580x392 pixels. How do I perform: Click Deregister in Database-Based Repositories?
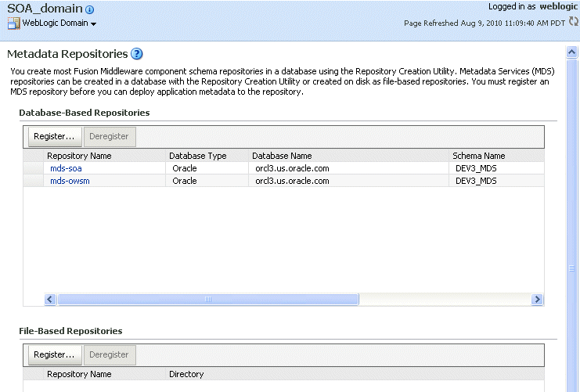[x=110, y=136]
